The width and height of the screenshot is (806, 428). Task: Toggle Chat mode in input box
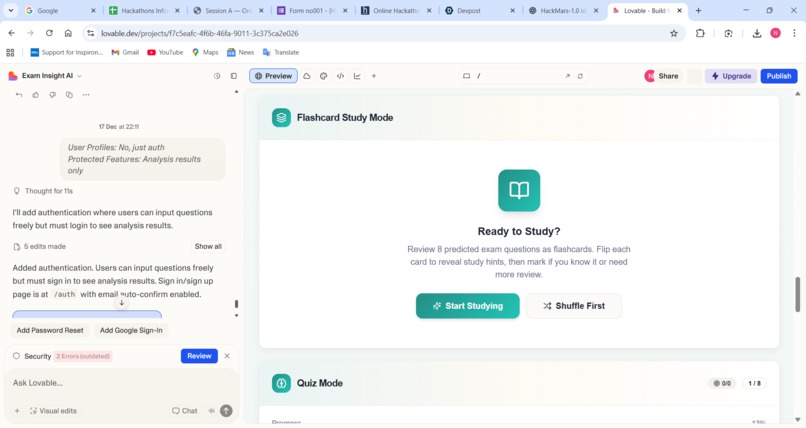click(185, 411)
